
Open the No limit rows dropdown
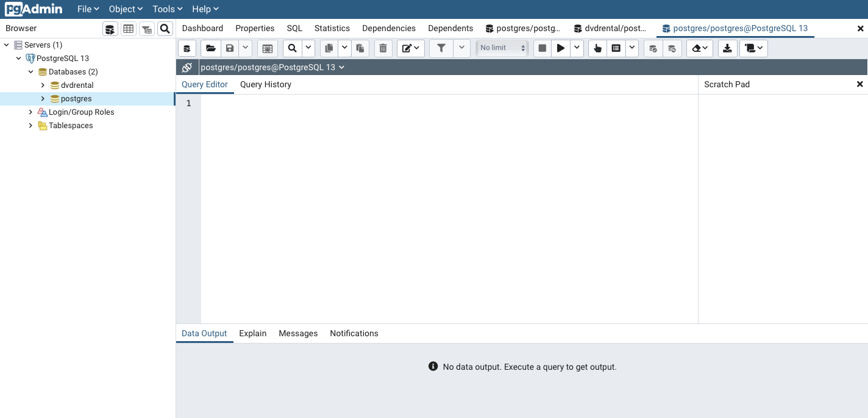coord(502,48)
